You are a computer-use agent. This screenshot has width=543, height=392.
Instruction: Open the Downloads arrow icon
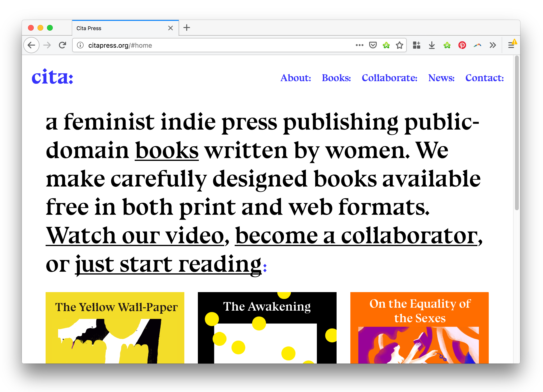[432, 45]
